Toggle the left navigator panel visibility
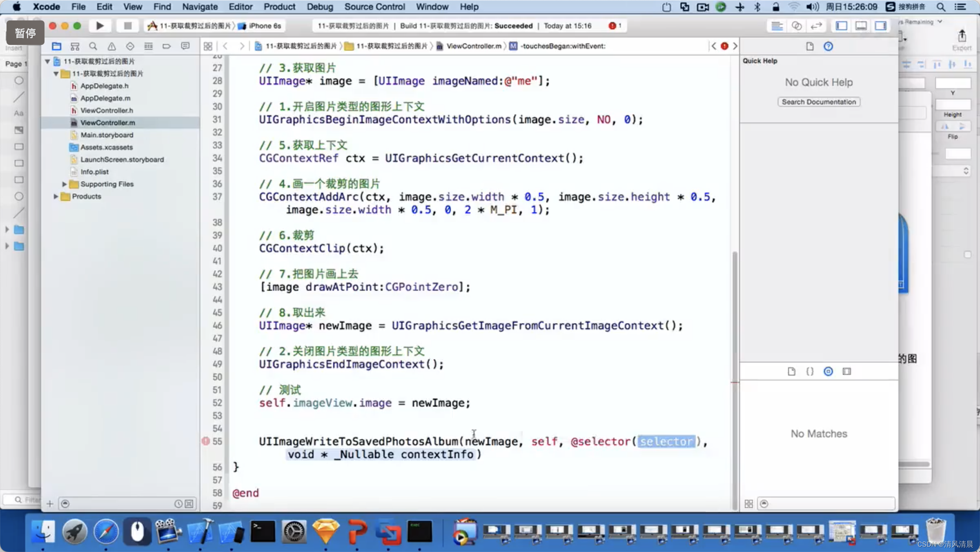The width and height of the screenshot is (980, 552). tap(841, 26)
